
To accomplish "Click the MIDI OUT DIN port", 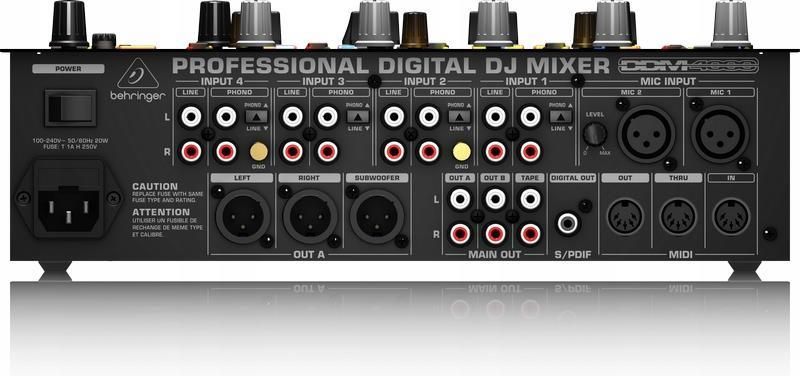I will (625, 216).
